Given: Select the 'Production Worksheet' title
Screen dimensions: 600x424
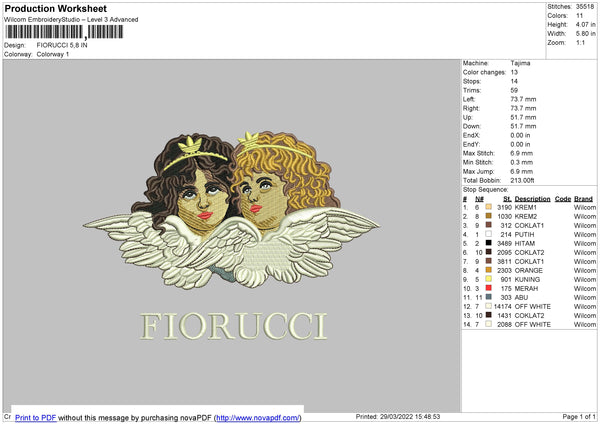Looking at the screenshot, I should tap(55, 8).
